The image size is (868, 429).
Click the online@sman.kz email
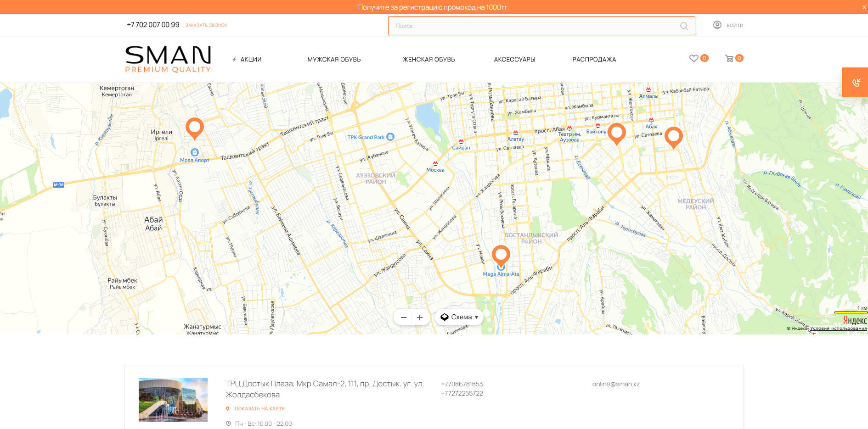click(x=616, y=384)
